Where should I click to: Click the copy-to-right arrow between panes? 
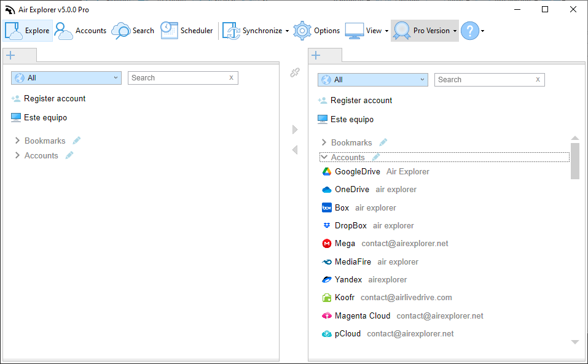295,130
